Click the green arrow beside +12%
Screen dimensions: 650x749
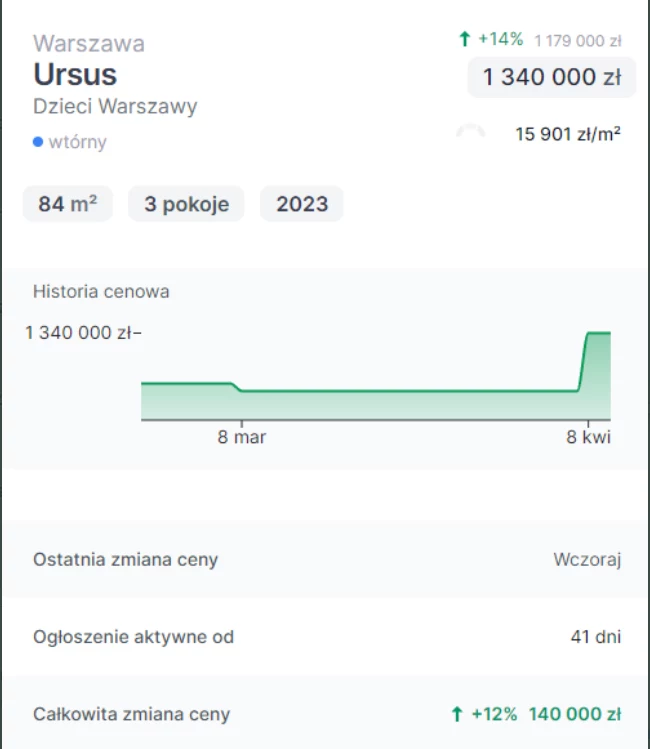[457, 714]
